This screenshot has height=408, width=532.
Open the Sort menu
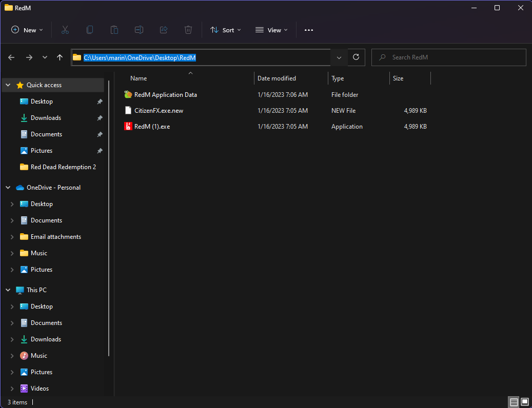pyautogui.click(x=226, y=30)
